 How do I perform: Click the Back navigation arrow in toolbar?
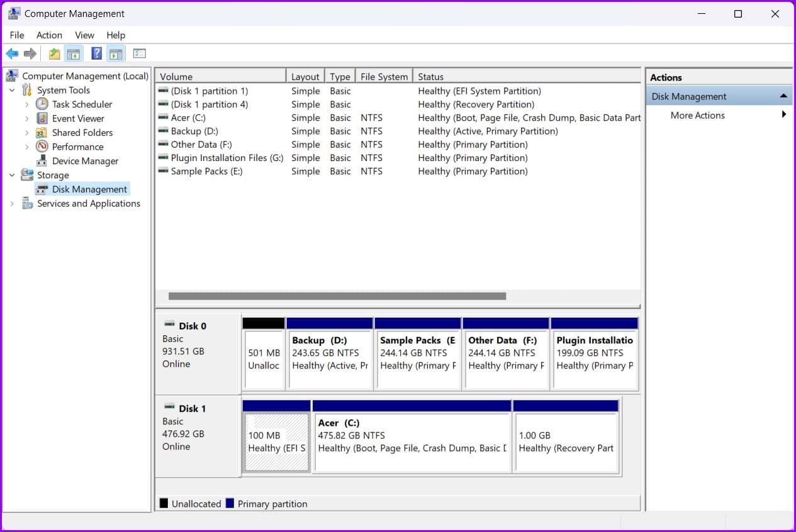pyautogui.click(x=11, y=53)
